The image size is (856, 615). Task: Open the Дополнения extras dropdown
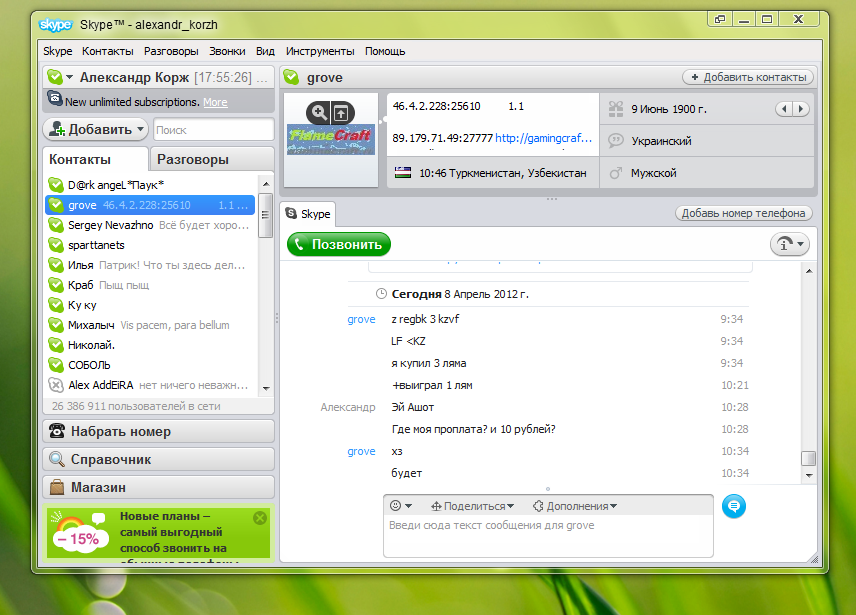pos(575,506)
